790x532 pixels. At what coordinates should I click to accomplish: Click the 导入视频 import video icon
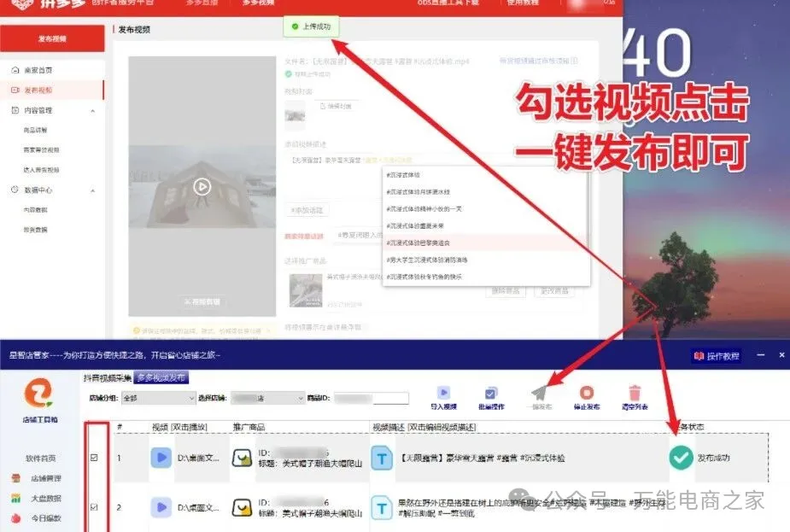point(443,394)
